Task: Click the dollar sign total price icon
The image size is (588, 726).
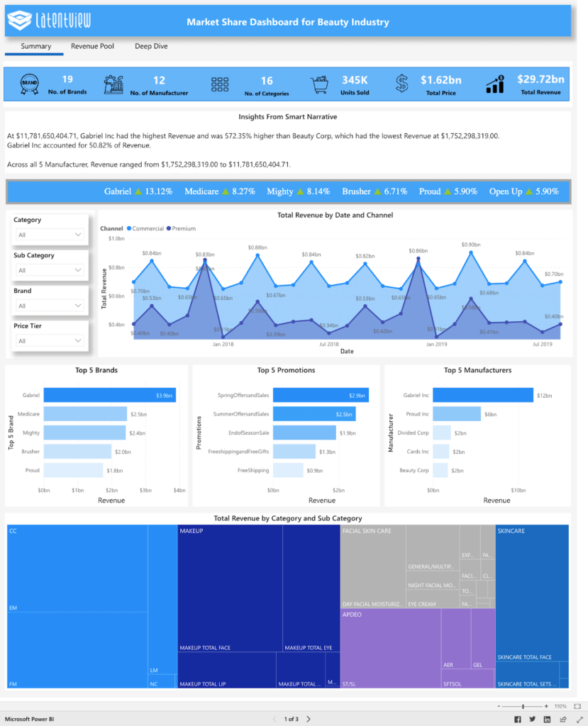Action: [x=402, y=84]
